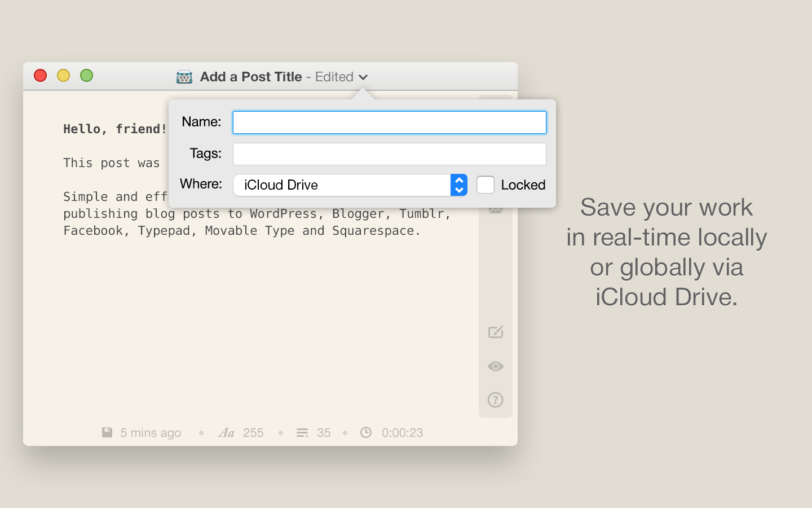
Task: Maximize the window with the green button
Action: click(x=87, y=76)
